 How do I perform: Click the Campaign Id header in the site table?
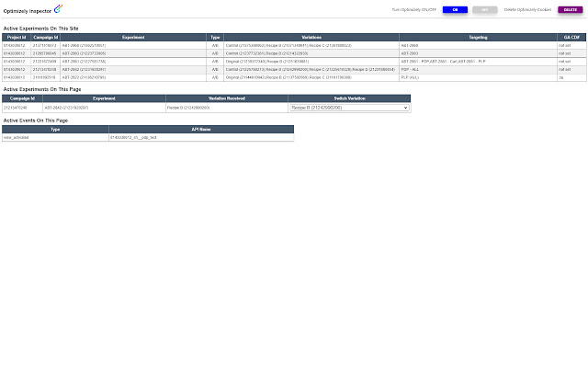click(46, 37)
